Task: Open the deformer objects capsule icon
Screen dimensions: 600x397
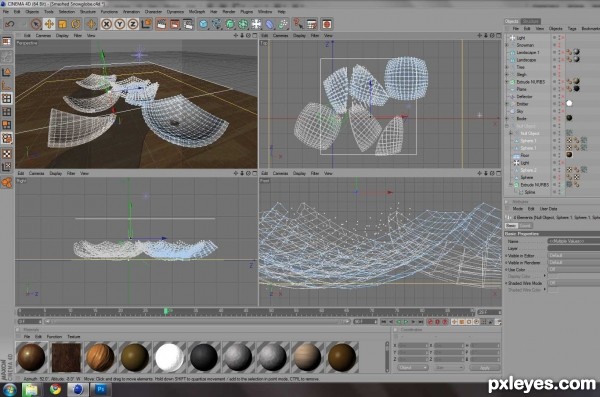Action: 270,24
